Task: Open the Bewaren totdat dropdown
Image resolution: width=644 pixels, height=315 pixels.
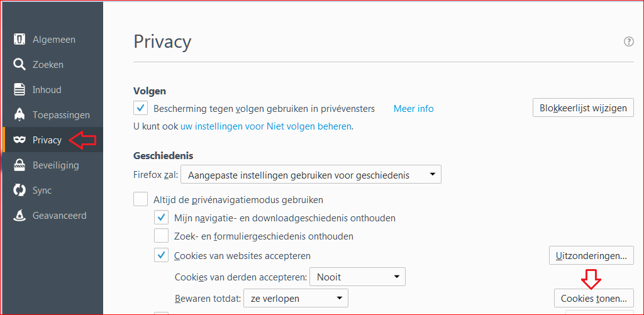Action: [x=296, y=298]
